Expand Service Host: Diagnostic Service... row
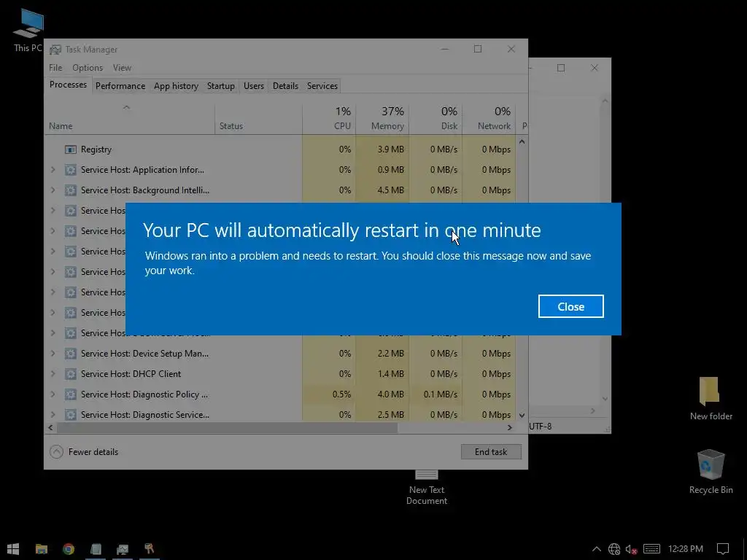The height and width of the screenshot is (560, 747). click(53, 415)
